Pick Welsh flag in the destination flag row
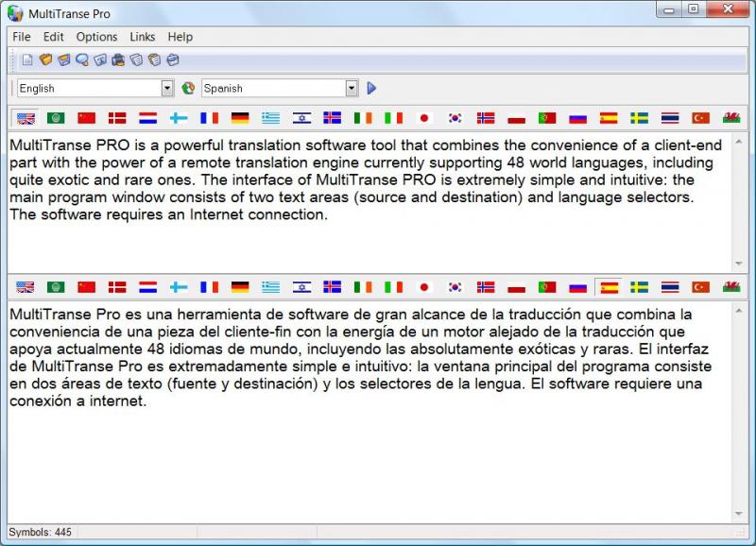Screen dimensions: 756x546 pos(731,287)
